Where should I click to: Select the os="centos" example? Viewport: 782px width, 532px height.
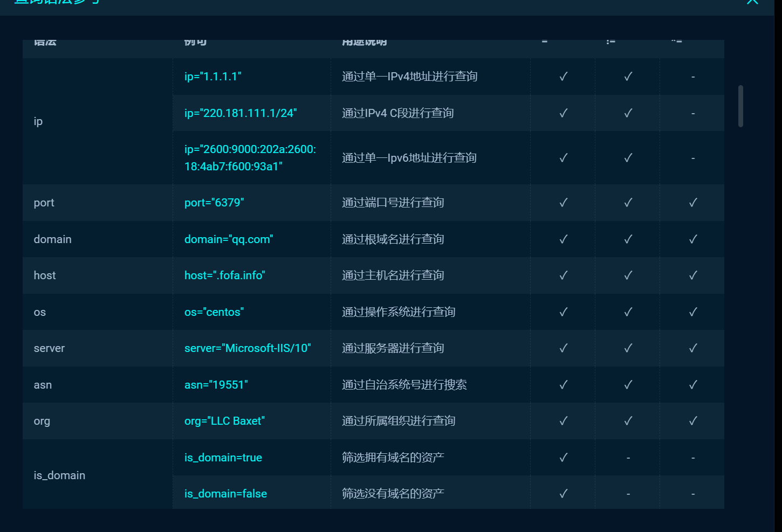click(214, 312)
